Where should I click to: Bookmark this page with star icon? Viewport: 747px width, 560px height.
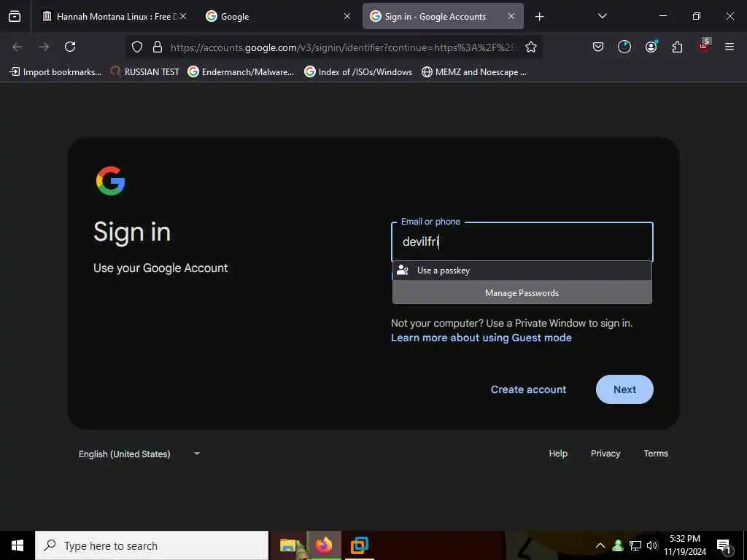point(531,47)
